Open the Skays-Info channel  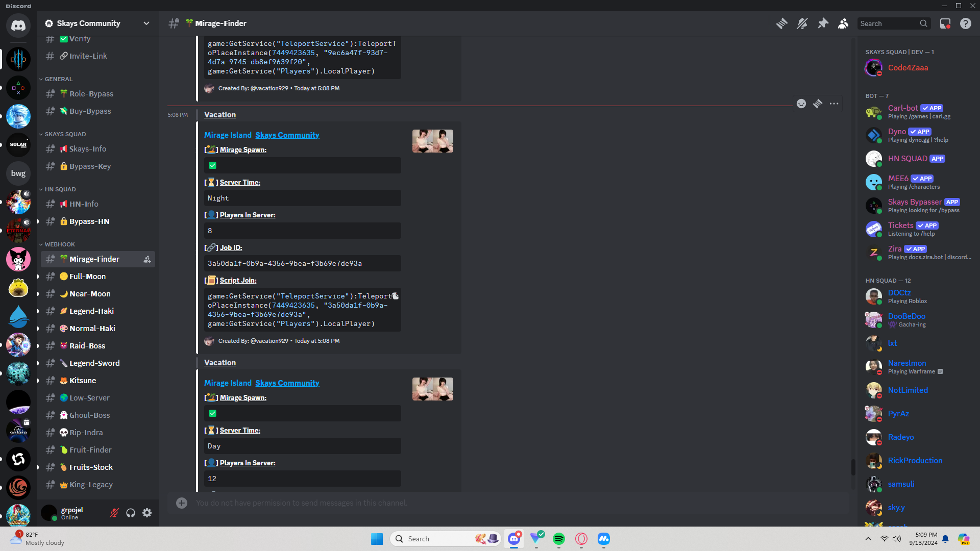98,149
